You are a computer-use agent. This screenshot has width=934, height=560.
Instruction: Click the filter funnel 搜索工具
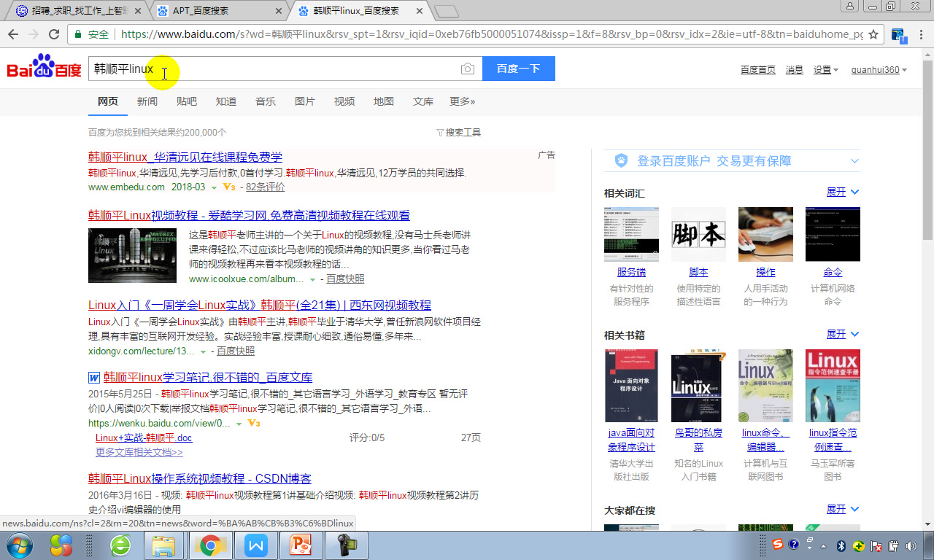click(x=458, y=133)
